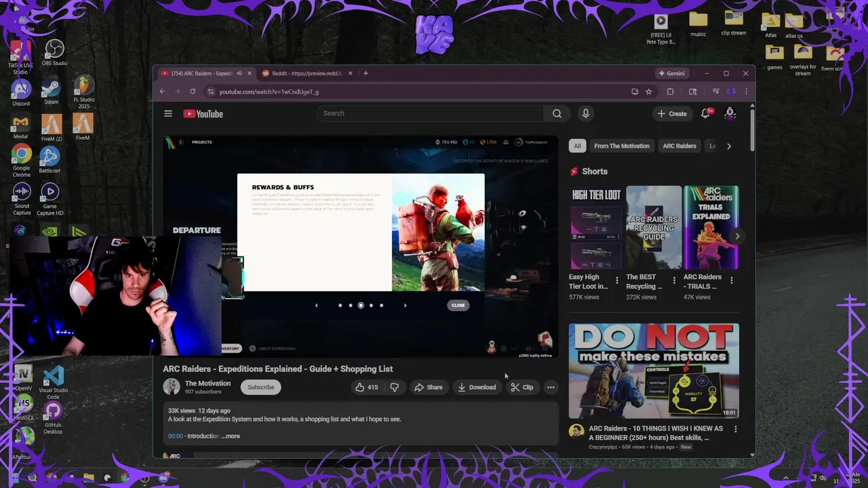Image resolution: width=868 pixels, height=488 pixels.
Task: Open Discord desktop shortcut
Action: pos(21,92)
